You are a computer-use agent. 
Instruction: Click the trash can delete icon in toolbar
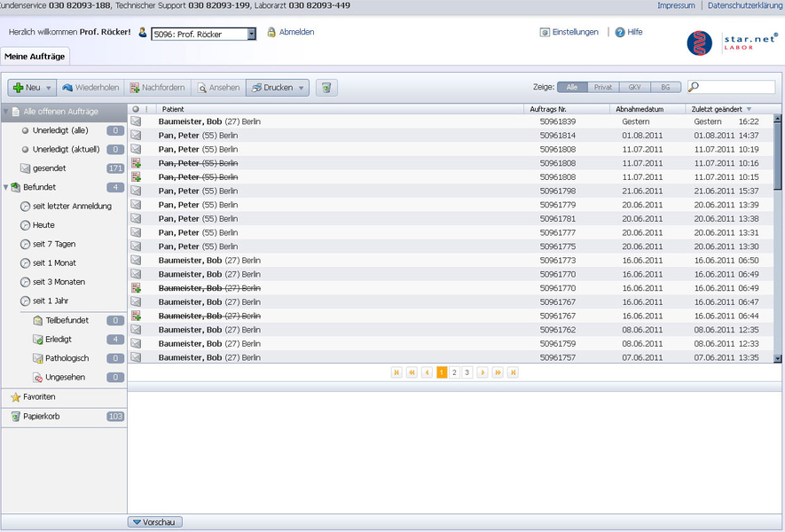click(326, 88)
